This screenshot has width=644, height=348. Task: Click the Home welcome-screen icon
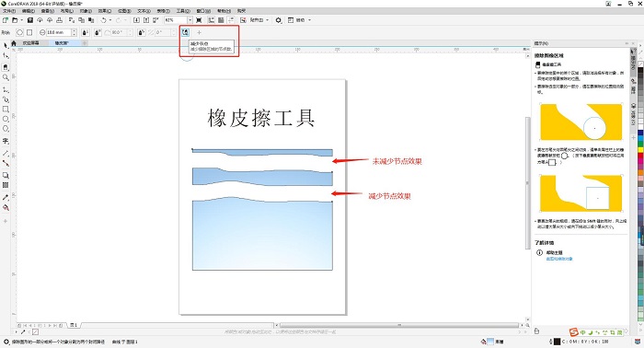pos(14,43)
